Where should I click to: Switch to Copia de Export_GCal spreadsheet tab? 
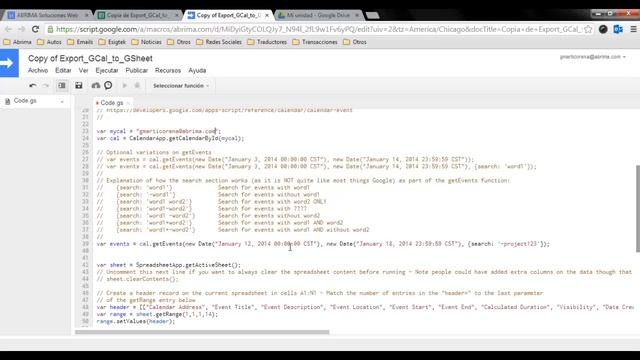[137, 15]
